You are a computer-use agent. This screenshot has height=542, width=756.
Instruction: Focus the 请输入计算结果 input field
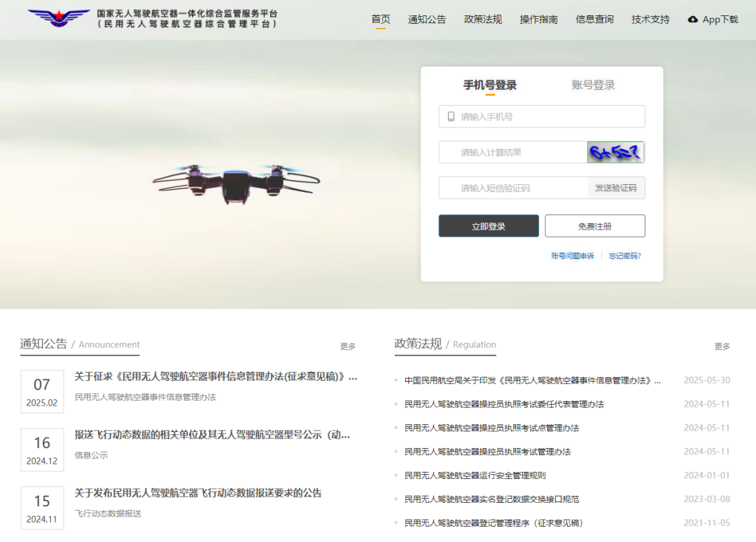pyautogui.click(x=513, y=153)
